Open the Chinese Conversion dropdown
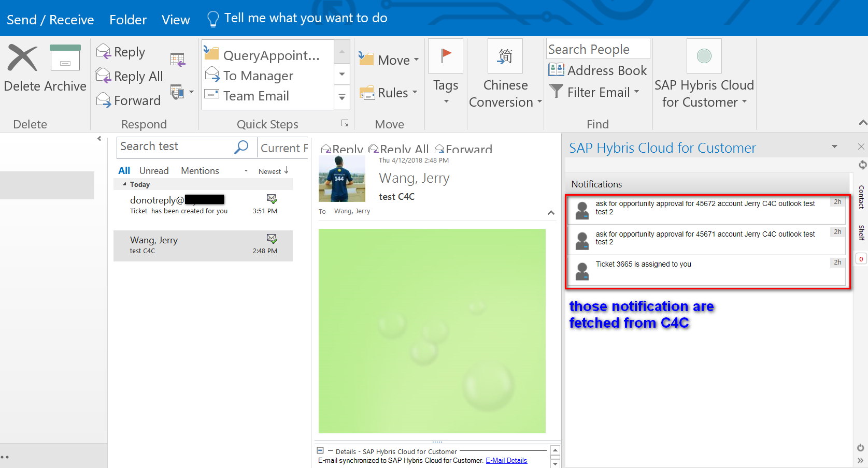868x468 pixels. 539,101
